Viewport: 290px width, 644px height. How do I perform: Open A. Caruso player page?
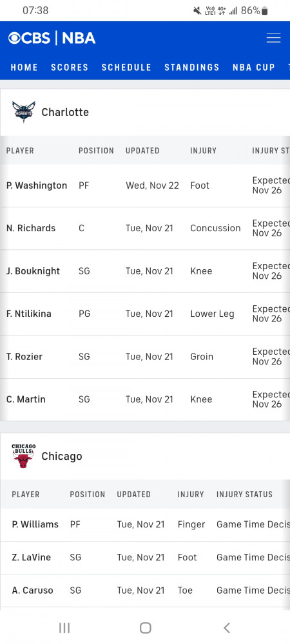pos(32,591)
